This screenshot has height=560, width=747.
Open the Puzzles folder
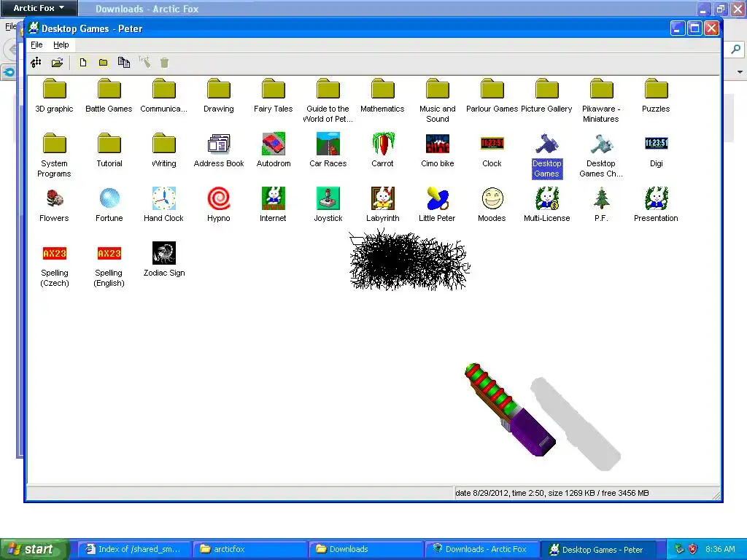656,90
